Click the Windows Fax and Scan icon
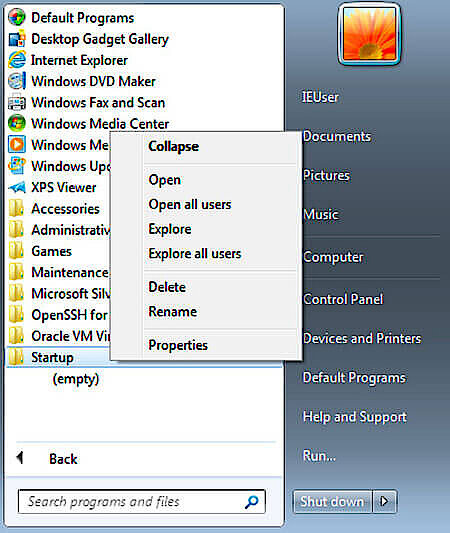Viewport: 450px width, 533px height. pyautogui.click(x=17, y=102)
